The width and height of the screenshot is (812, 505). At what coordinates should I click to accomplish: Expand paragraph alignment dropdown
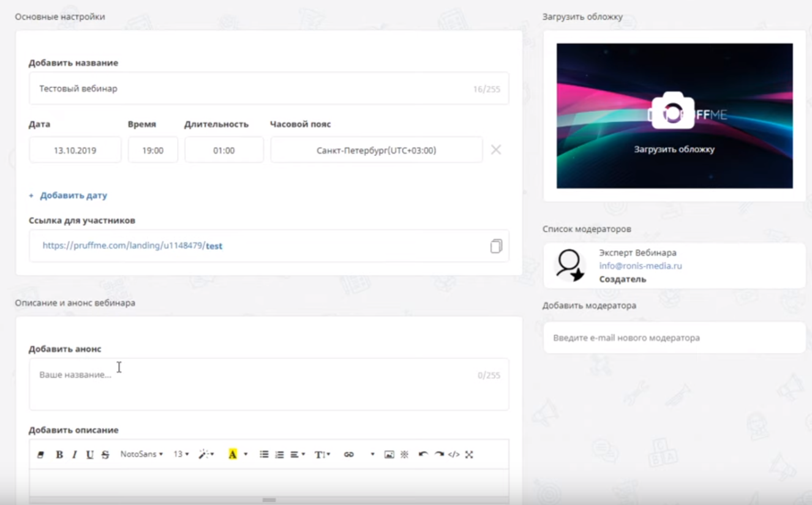tap(298, 454)
